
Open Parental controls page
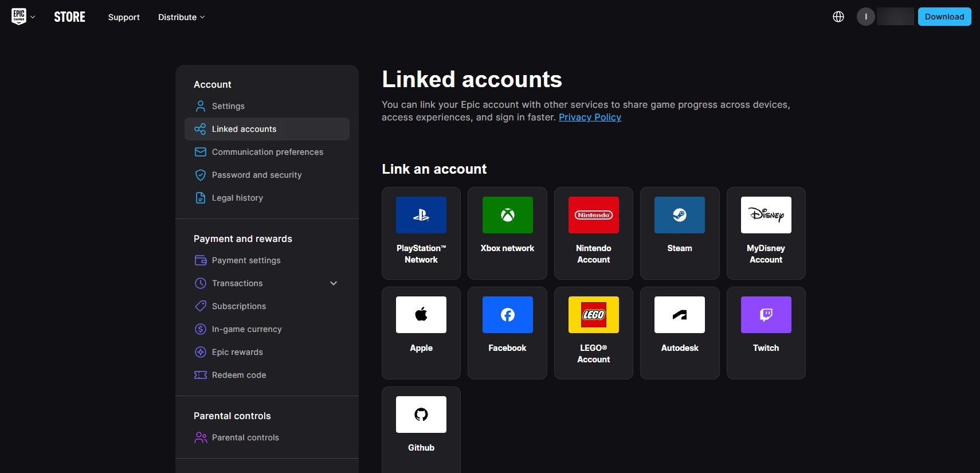click(267, 437)
